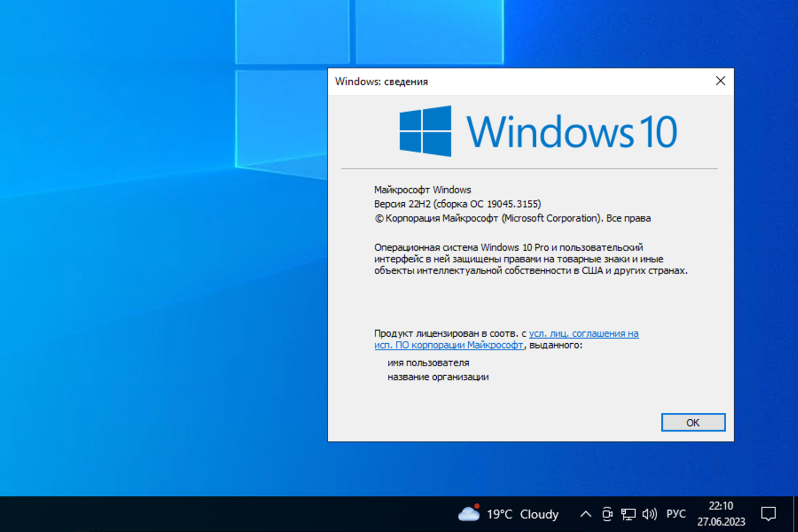Screen dimensions: 798x532
Task: Select the 'Windows: сведения' dialog title bar
Action: click(381, 81)
